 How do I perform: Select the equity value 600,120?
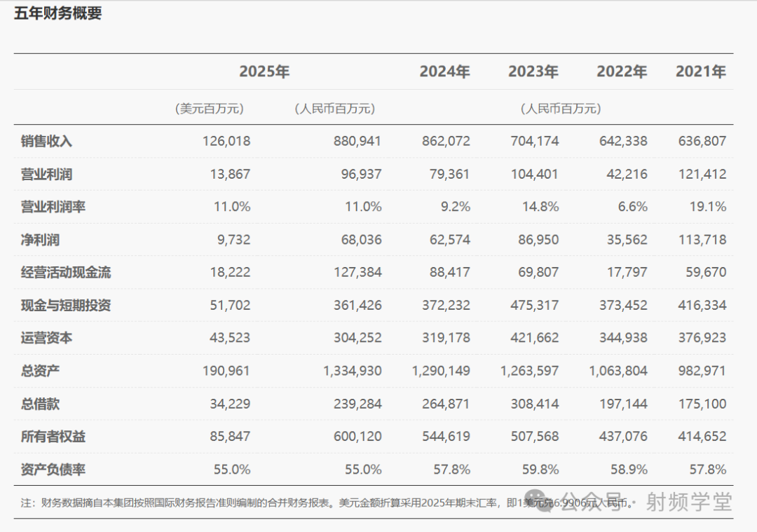pyautogui.click(x=357, y=437)
